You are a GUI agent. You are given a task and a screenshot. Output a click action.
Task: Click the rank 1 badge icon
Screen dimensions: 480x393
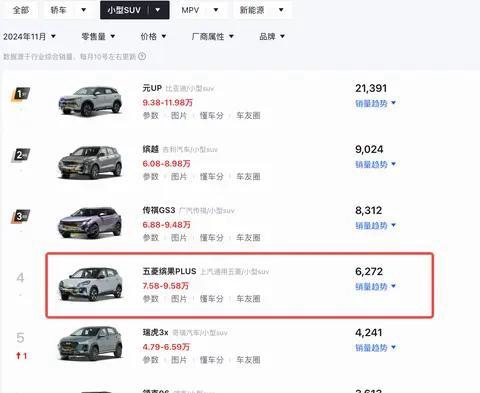tap(21, 94)
